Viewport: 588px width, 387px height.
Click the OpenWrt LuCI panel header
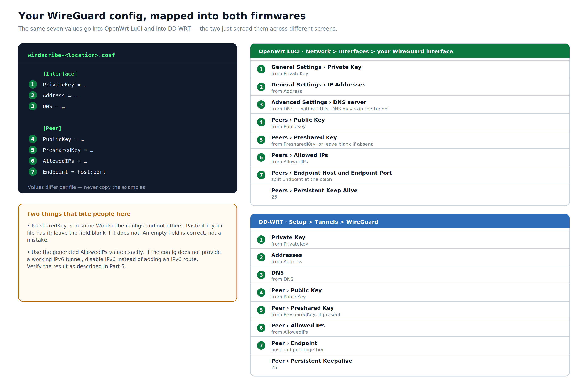pyautogui.click(x=410, y=51)
